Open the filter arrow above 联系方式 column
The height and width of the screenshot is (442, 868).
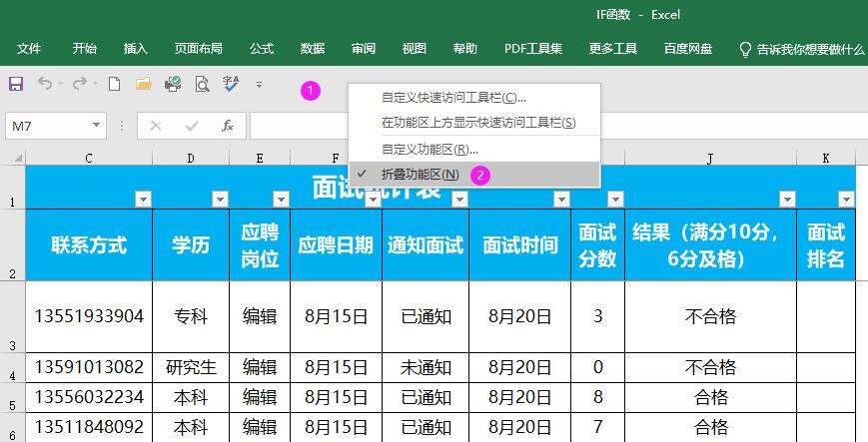click(x=144, y=200)
